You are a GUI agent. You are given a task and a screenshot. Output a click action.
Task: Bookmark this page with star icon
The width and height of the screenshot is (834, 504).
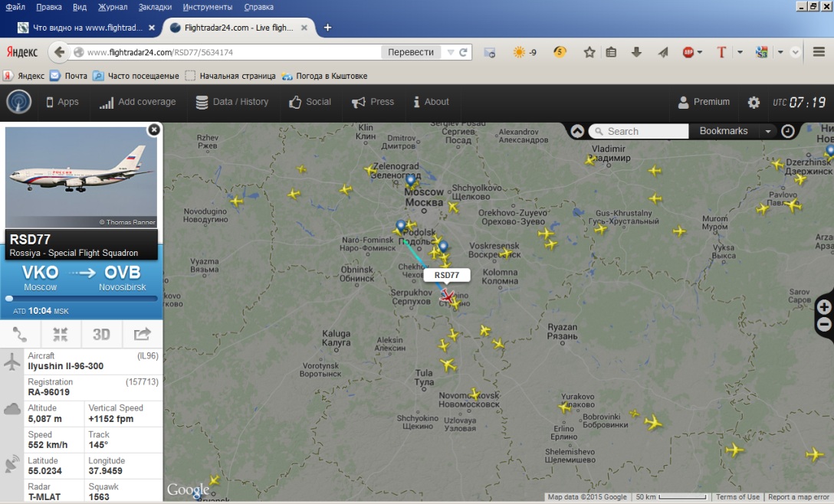click(x=589, y=52)
